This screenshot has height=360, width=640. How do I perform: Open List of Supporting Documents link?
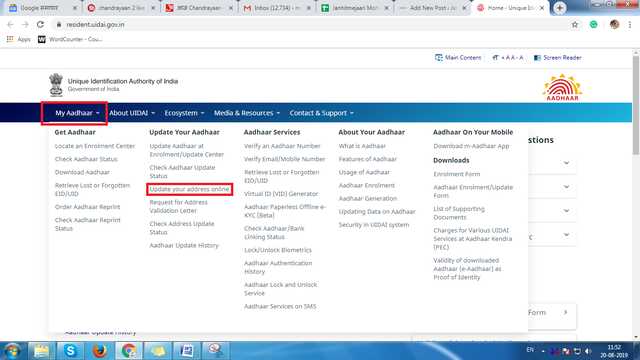459,213
